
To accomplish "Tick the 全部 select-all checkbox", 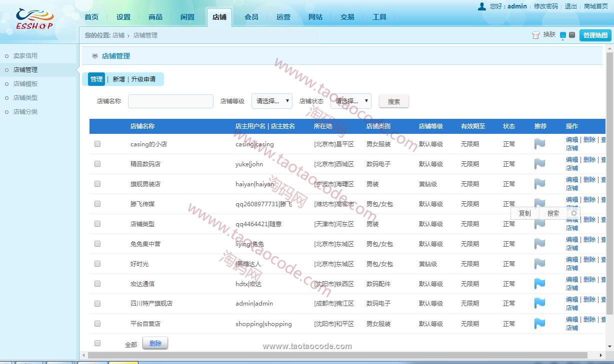I will pos(97,343).
